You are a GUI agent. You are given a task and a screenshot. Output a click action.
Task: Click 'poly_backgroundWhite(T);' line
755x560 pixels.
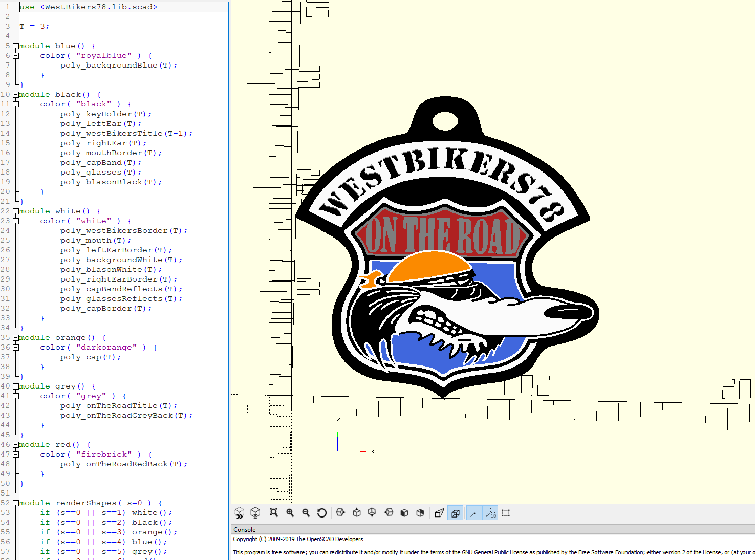121,260
